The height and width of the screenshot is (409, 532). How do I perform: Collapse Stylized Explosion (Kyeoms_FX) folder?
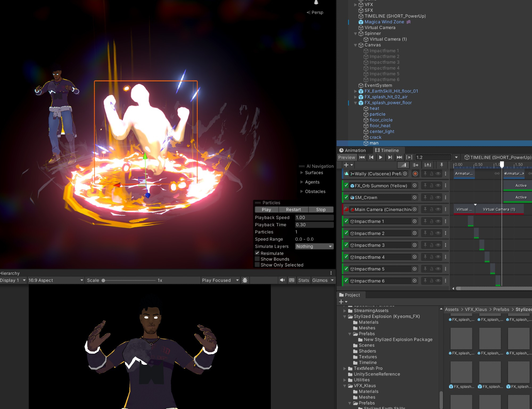[x=345, y=317]
